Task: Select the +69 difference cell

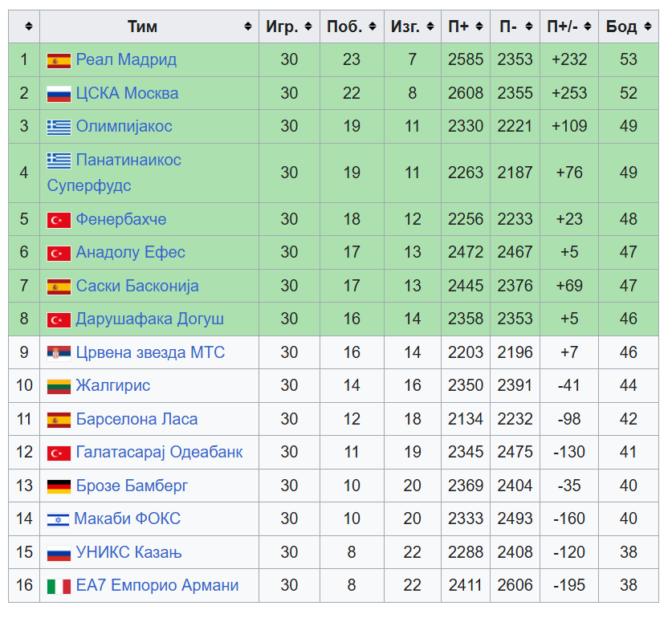Action: tap(569, 286)
